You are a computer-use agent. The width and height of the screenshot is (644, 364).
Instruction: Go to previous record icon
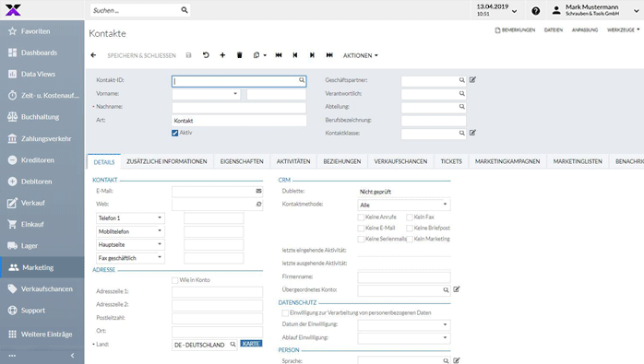coord(295,55)
